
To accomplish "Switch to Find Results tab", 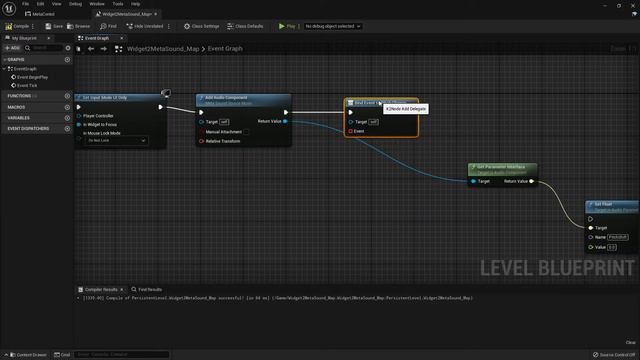I will [x=147, y=289].
